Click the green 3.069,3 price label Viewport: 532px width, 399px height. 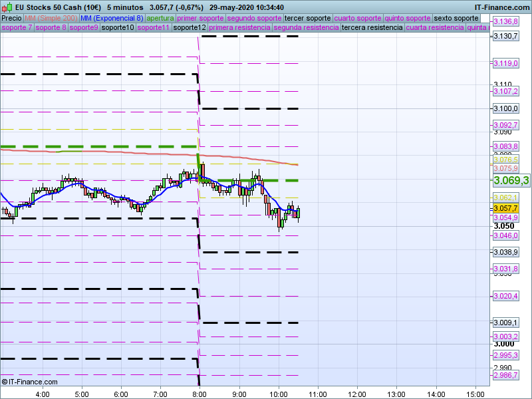point(511,180)
